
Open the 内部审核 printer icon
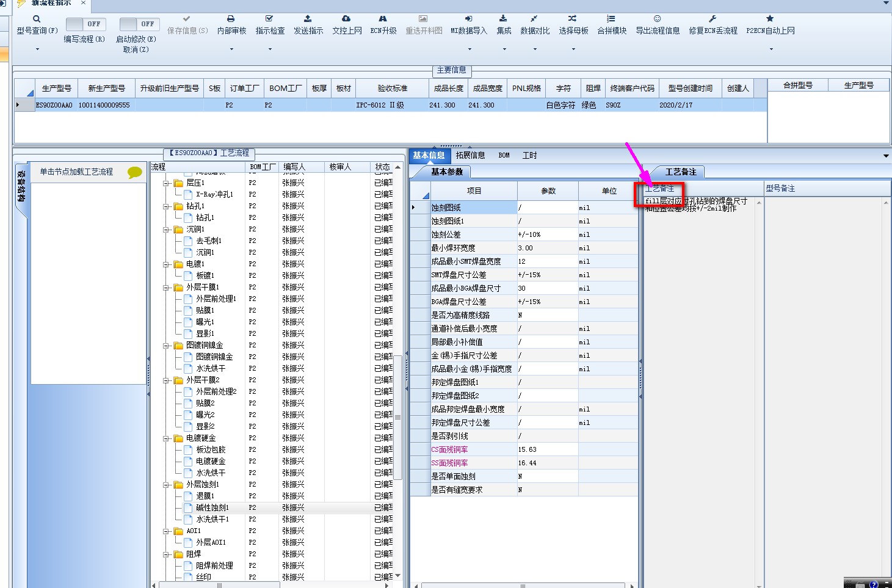(x=231, y=19)
